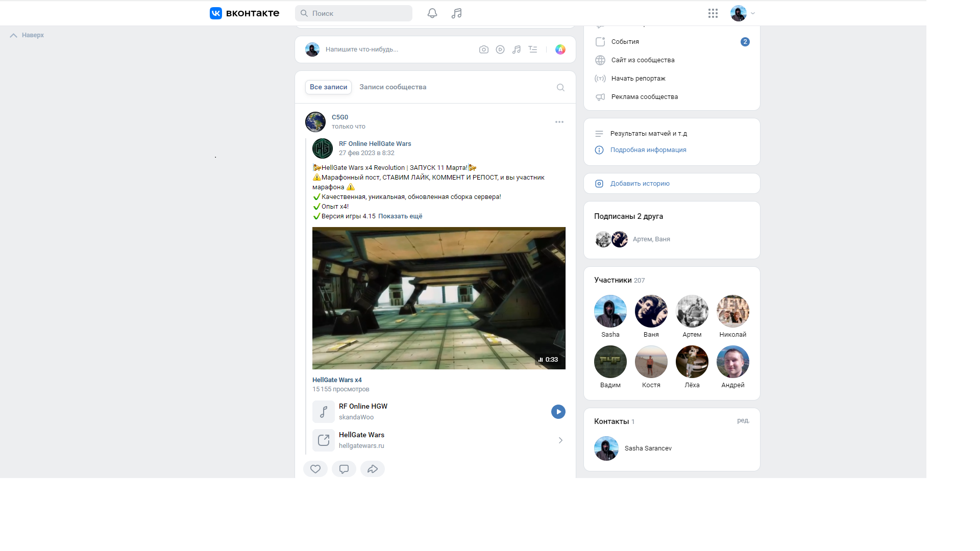The height and width of the screenshot is (551, 980).
Task: Play the RF Online HGW audio track
Action: (x=558, y=412)
